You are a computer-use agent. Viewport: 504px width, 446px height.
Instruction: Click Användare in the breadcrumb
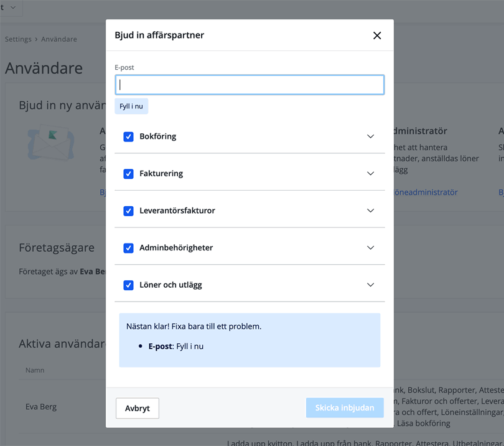59,39
